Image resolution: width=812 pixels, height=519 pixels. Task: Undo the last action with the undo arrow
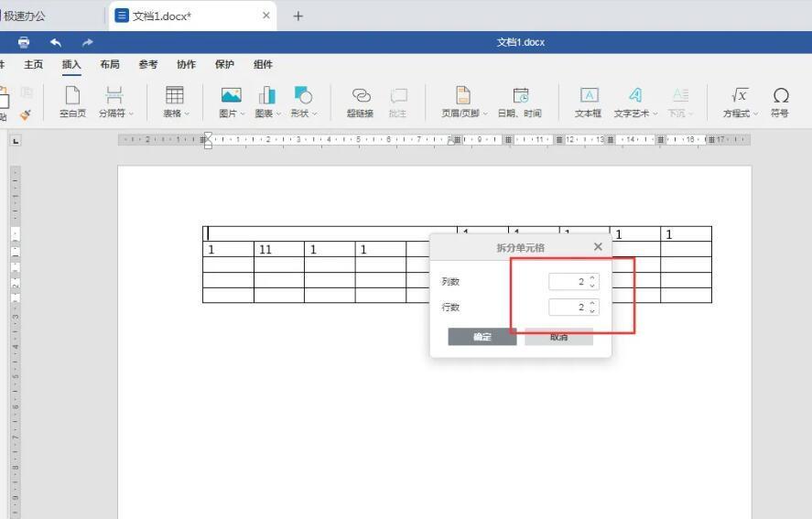(x=56, y=42)
